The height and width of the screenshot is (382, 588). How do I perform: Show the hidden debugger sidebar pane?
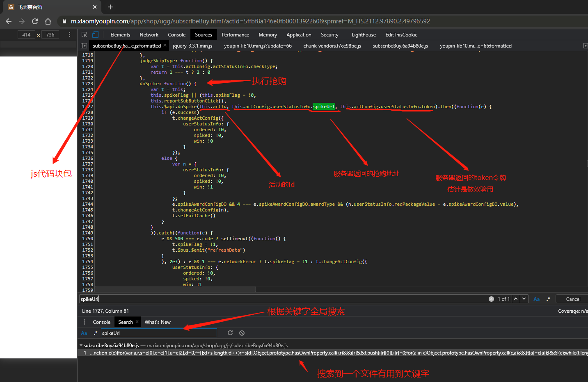coord(585,46)
